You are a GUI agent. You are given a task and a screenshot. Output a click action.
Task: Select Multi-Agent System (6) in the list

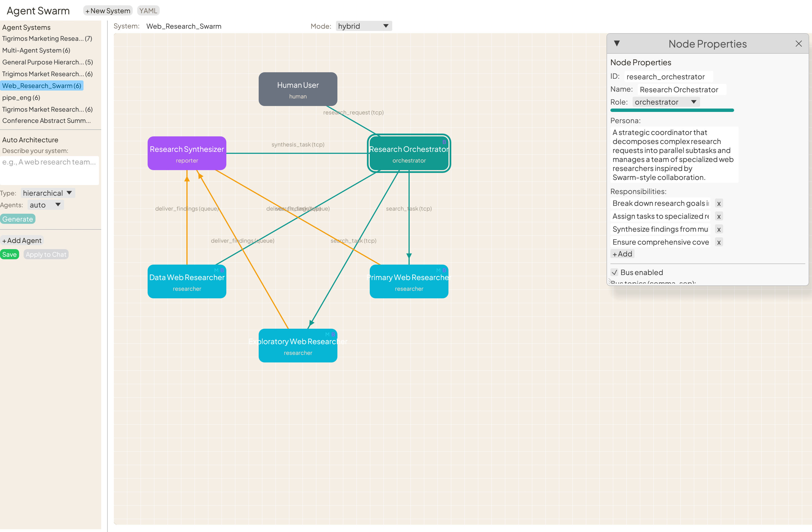pyautogui.click(x=36, y=50)
